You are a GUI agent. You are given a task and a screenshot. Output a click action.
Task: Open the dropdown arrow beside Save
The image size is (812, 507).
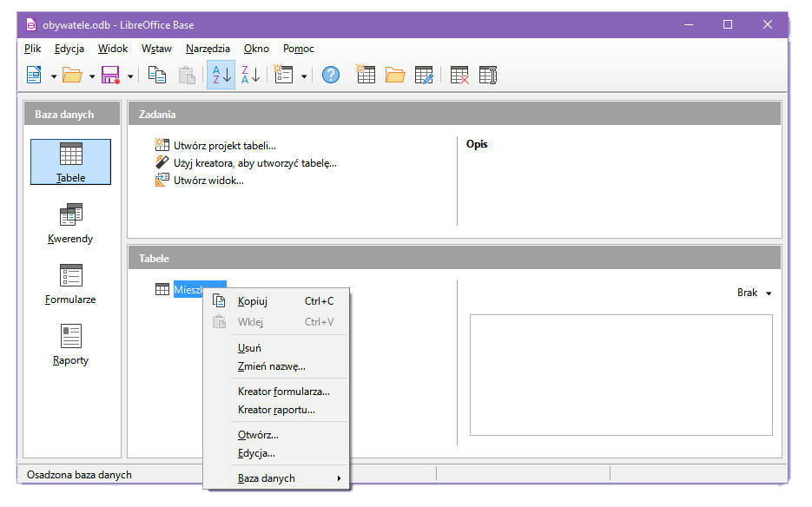[130, 76]
